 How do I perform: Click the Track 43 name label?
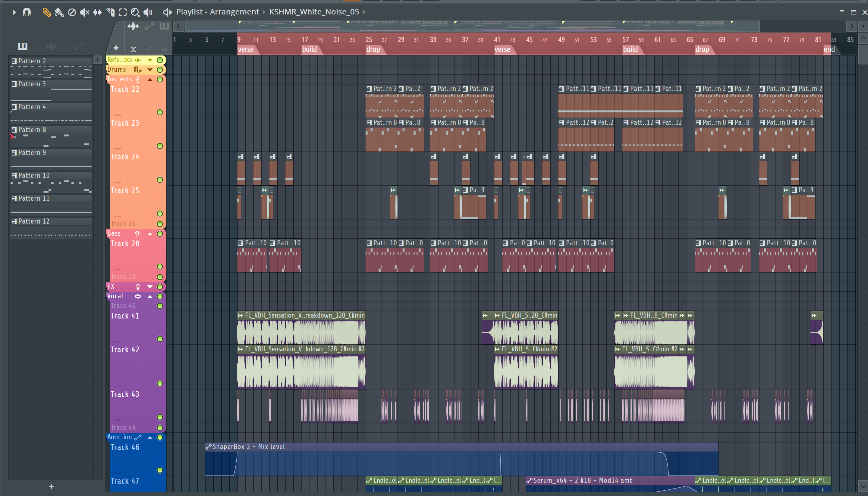(125, 394)
